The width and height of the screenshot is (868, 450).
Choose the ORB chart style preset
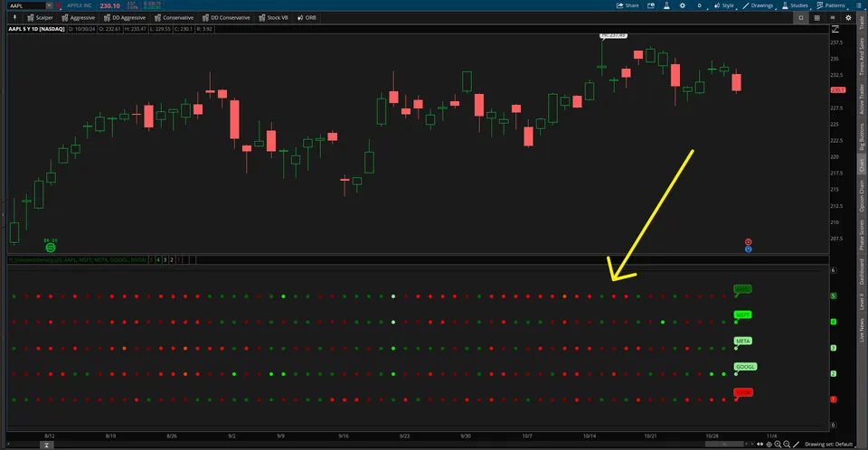[307, 18]
